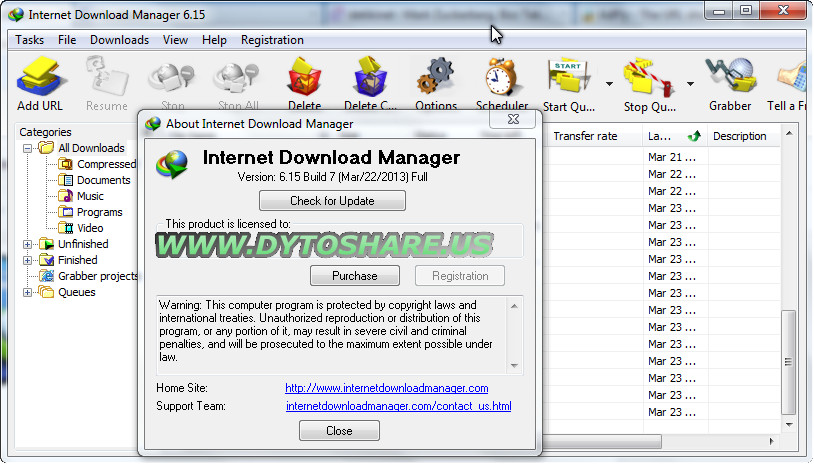This screenshot has height=464, width=814.
Task: Open the File menu
Action: coord(67,40)
